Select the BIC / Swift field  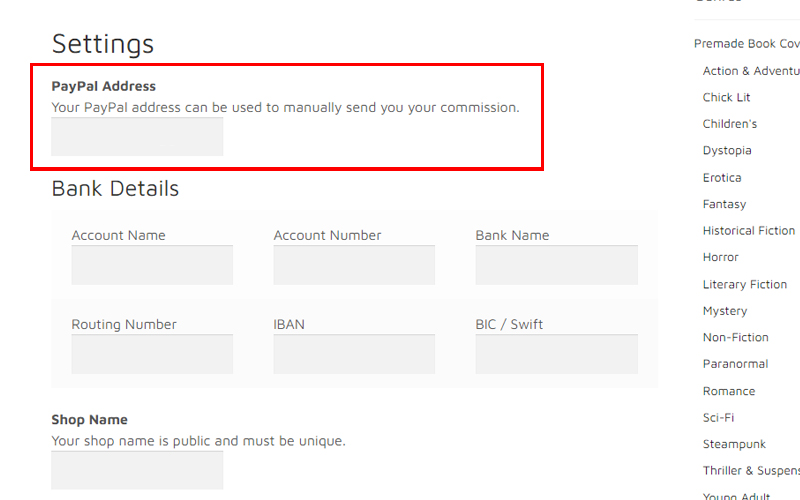click(557, 354)
